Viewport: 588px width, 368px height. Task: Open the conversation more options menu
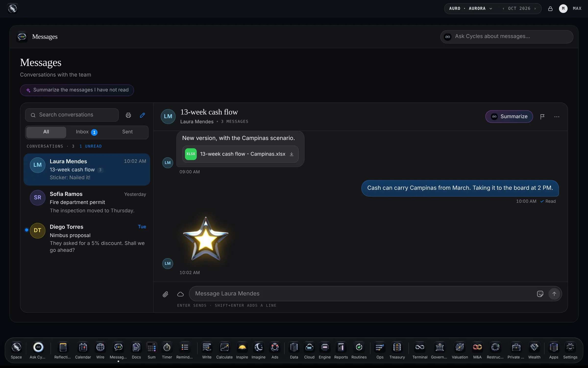click(x=557, y=117)
